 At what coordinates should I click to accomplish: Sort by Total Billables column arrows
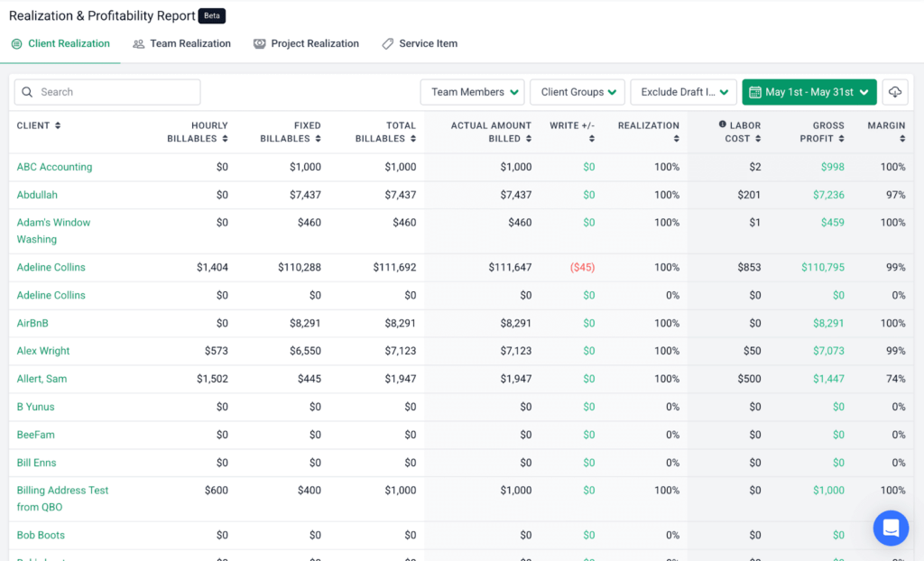pyautogui.click(x=413, y=139)
